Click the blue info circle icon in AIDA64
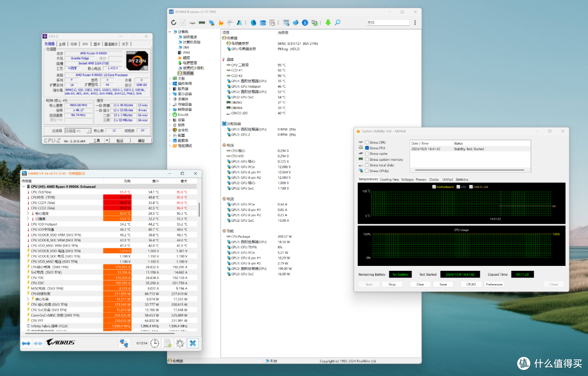The height and width of the screenshot is (376, 588). point(305,22)
